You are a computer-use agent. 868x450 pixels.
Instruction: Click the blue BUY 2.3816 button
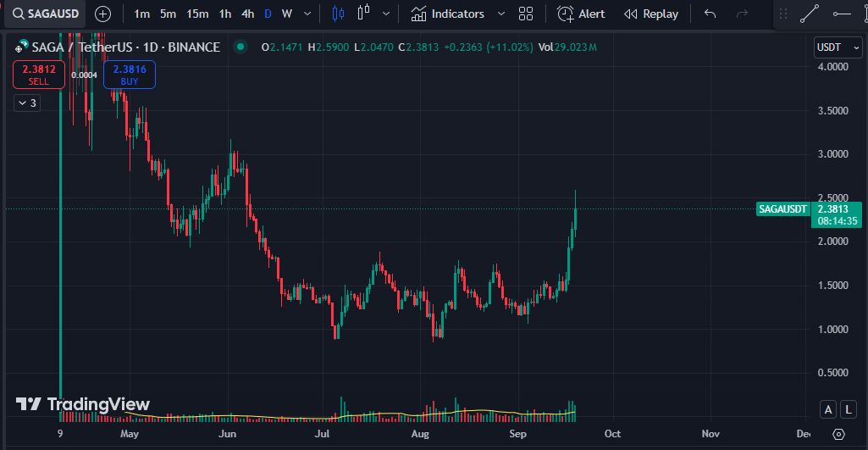129,75
